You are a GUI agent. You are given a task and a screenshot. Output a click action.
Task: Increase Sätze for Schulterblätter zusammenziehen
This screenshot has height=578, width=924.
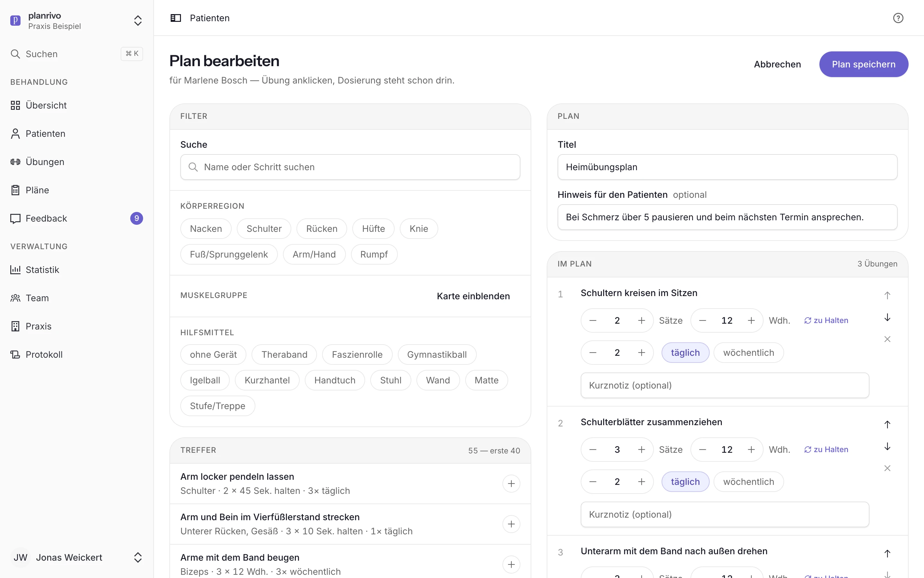point(641,450)
